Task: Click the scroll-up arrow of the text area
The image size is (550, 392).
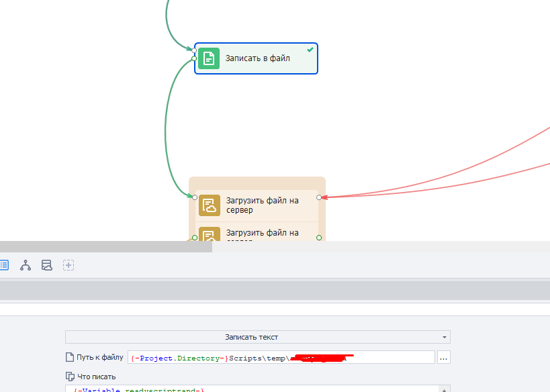Action: [x=444, y=389]
